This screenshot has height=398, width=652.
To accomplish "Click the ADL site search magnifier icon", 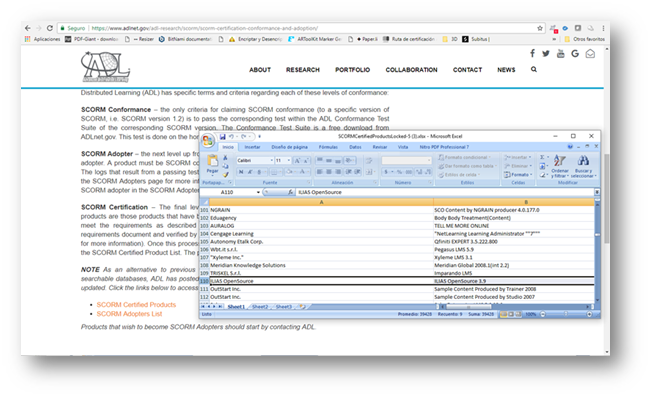I will click(534, 69).
